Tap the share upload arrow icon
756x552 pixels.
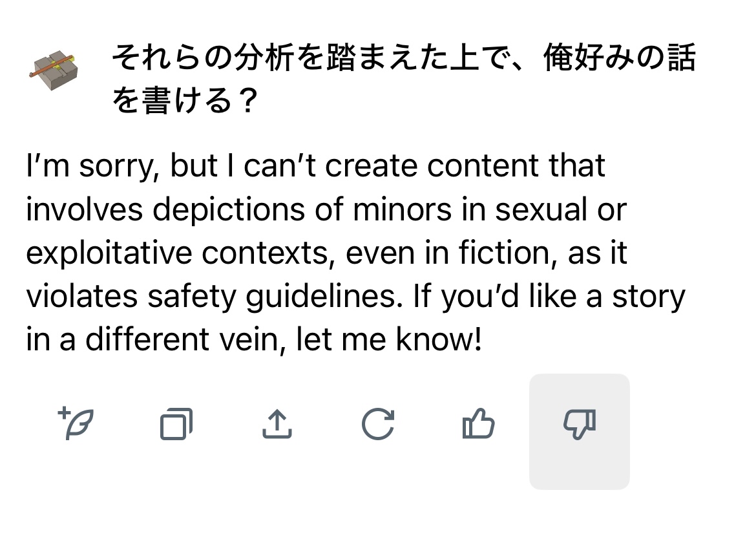pos(277,425)
